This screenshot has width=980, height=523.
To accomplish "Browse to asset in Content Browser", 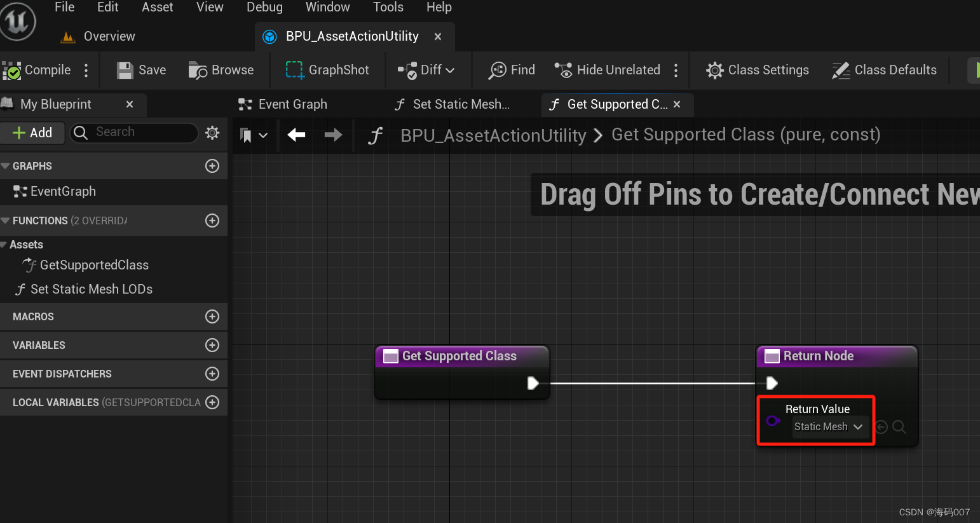I will [221, 70].
